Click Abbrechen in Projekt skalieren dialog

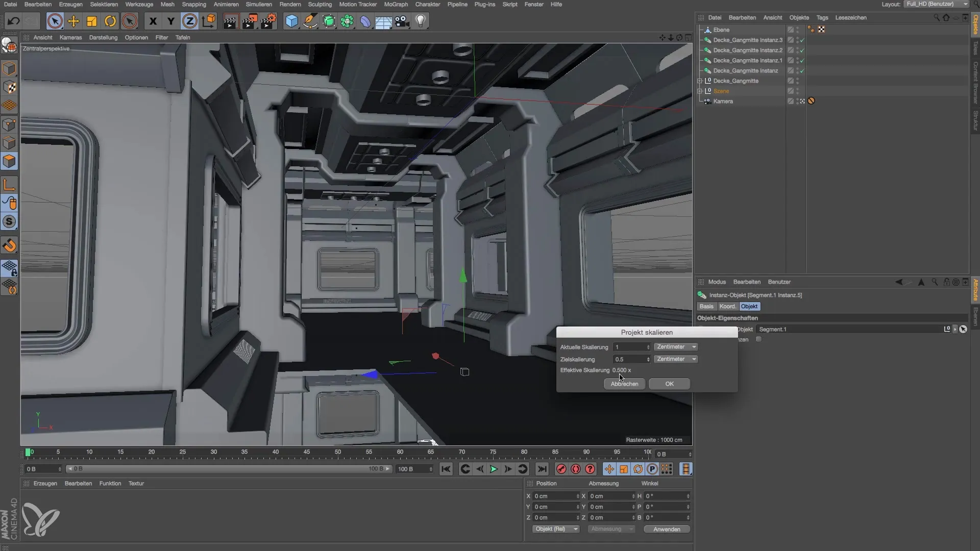point(624,384)
